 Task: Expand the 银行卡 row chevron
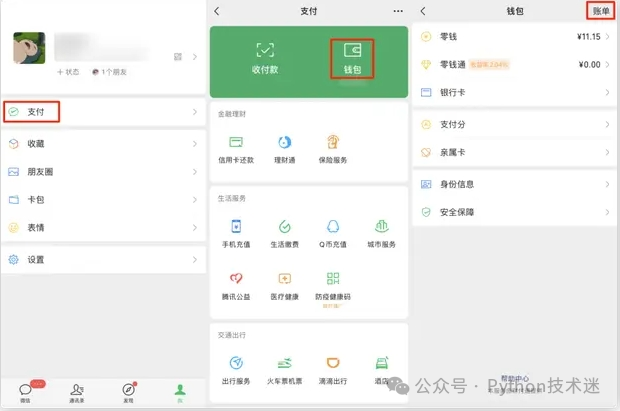pyautogui.click(x=607, y=93)
